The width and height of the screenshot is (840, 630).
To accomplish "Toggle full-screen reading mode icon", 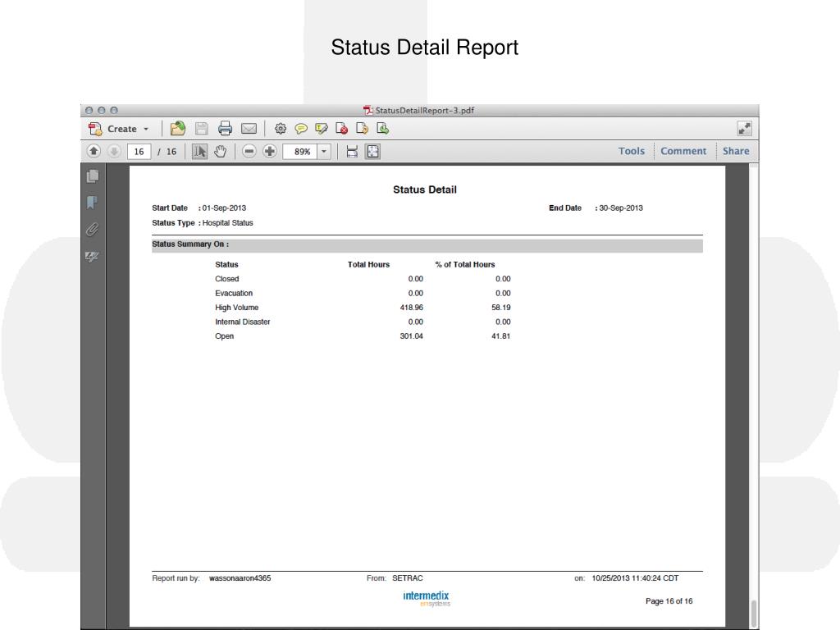I will tap(744, 129).
